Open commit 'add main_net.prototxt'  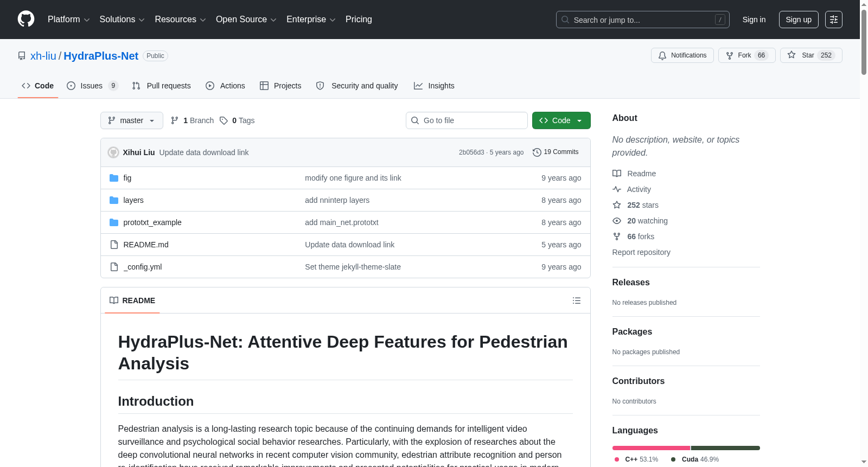coord(342,222)
